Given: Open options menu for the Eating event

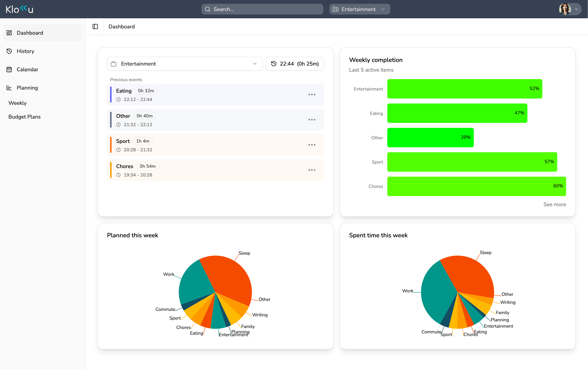Looking at the screenshot, I should 312,95.
